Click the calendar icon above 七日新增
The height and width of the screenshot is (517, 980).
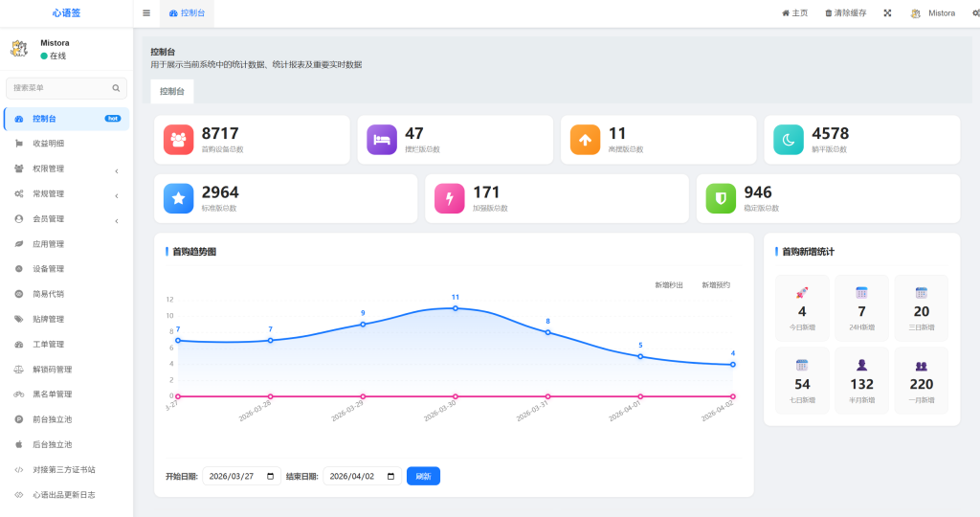pos(802,365)
